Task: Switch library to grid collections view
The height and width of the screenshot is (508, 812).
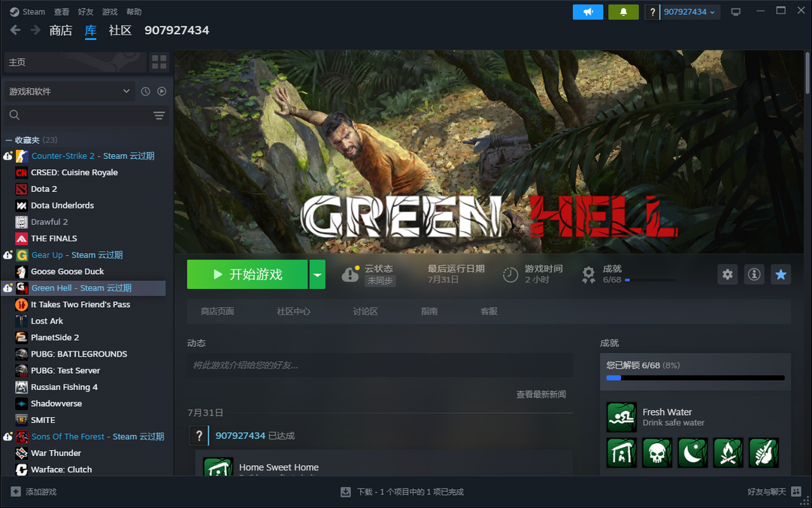Action: 159,62
